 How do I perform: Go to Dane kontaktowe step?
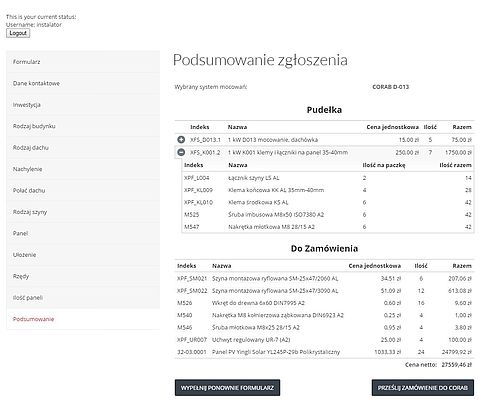pos(83,83)
